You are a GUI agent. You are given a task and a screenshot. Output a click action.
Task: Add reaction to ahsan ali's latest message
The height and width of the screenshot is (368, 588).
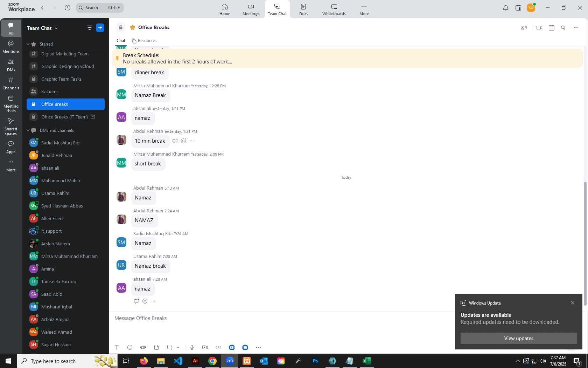click(x=145, y=301)
